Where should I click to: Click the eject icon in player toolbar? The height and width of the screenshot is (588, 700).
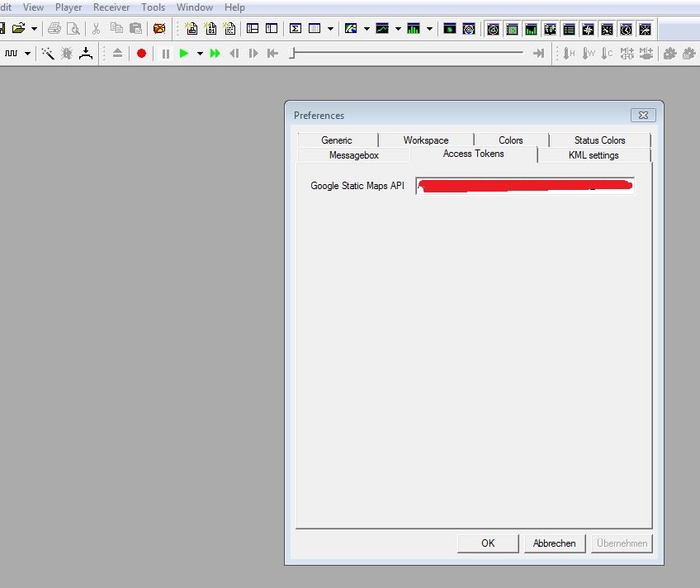pos(117,54)
